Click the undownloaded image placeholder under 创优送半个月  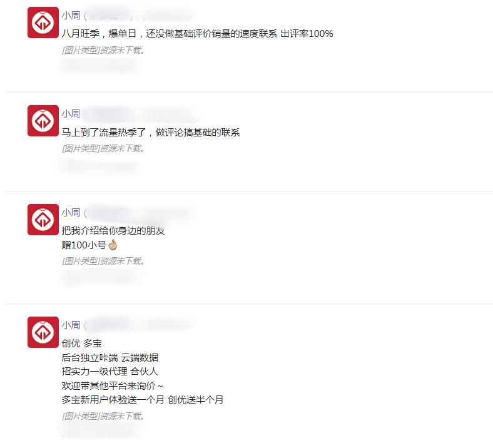tap(103, 416)
